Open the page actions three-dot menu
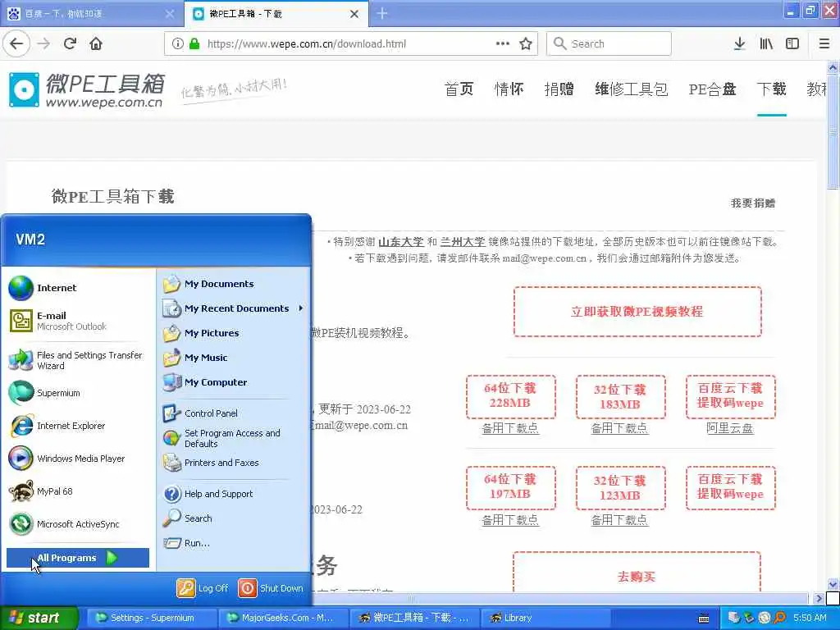The height and width of the screenshot is (630, 840). point(503,43)
